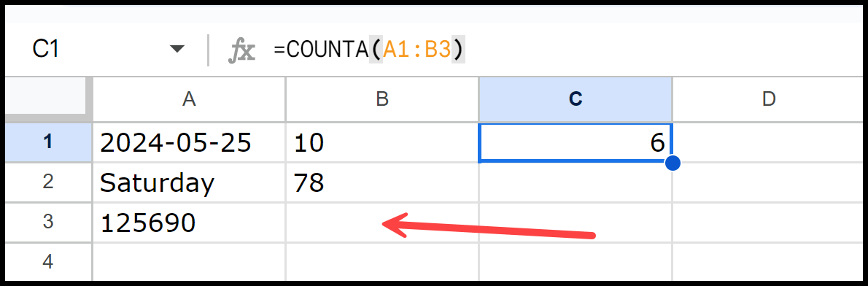Select column A header
The image size is (868, 286).
click(190, 99)
